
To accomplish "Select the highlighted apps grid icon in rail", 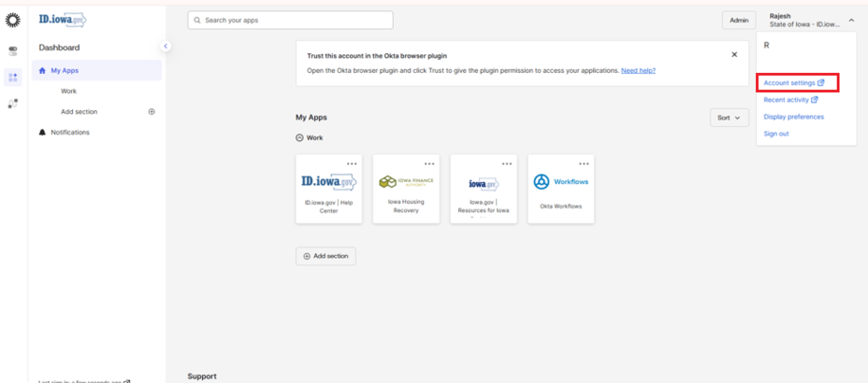I will (x=12, y=78).
